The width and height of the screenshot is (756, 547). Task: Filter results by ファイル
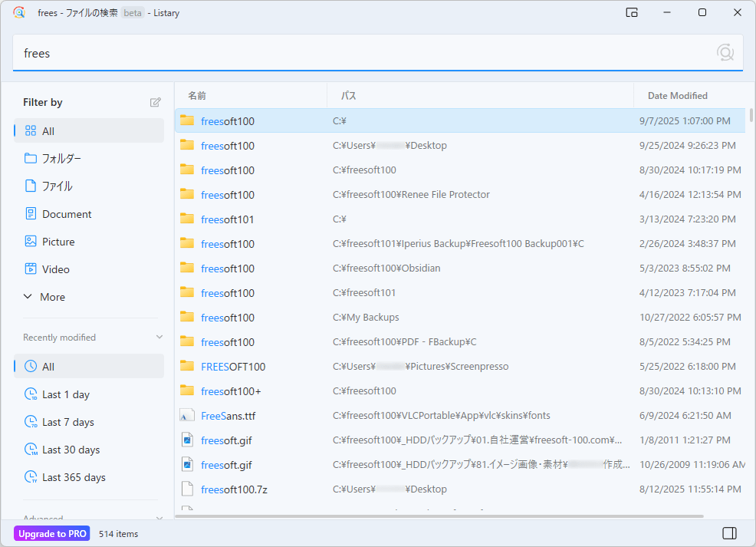89,186
